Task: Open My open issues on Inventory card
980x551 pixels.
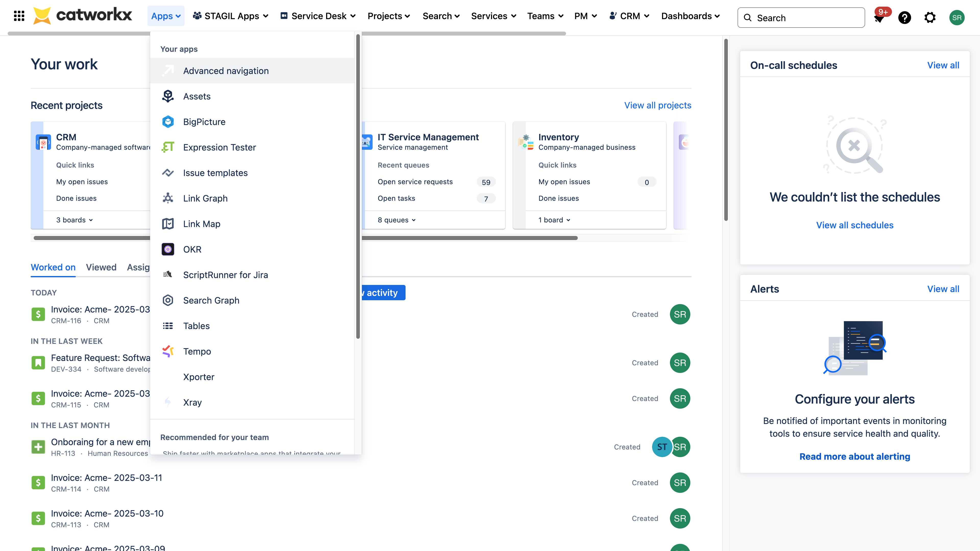Action: pos(564,182)
